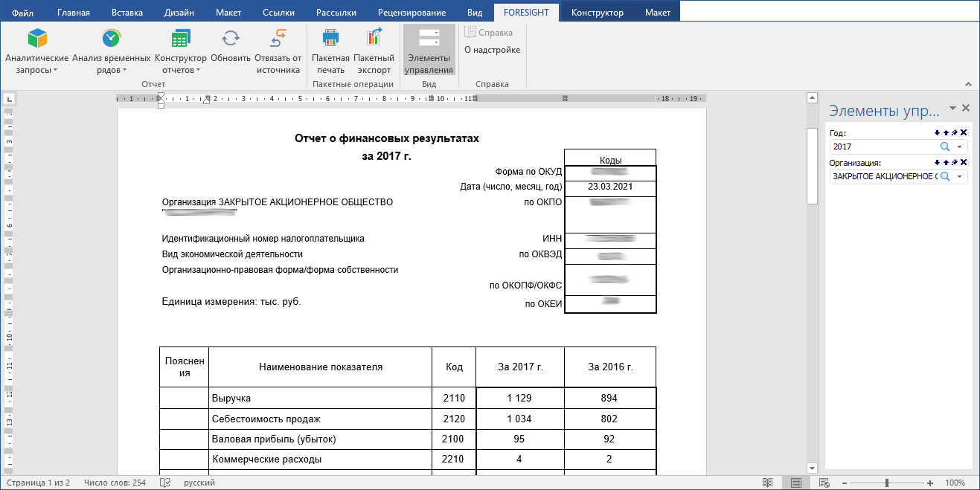Switch to Web Layout view in status bar

tap(825, 483)
